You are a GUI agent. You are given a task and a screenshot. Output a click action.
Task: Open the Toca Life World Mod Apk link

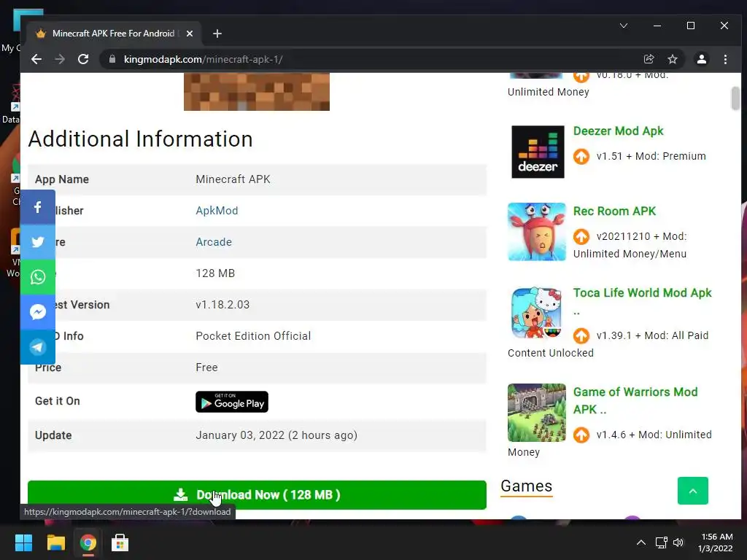coord(642,292)
